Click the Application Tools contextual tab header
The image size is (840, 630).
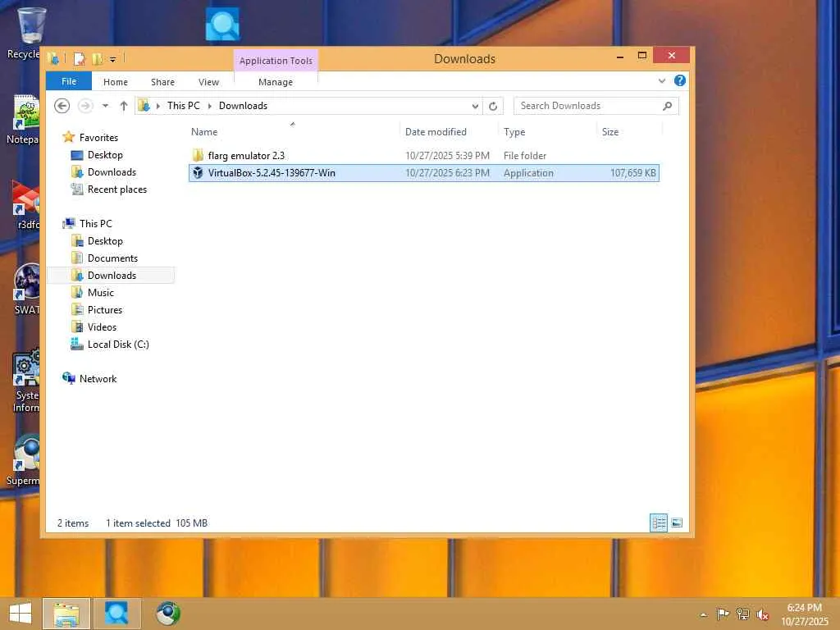276,61
